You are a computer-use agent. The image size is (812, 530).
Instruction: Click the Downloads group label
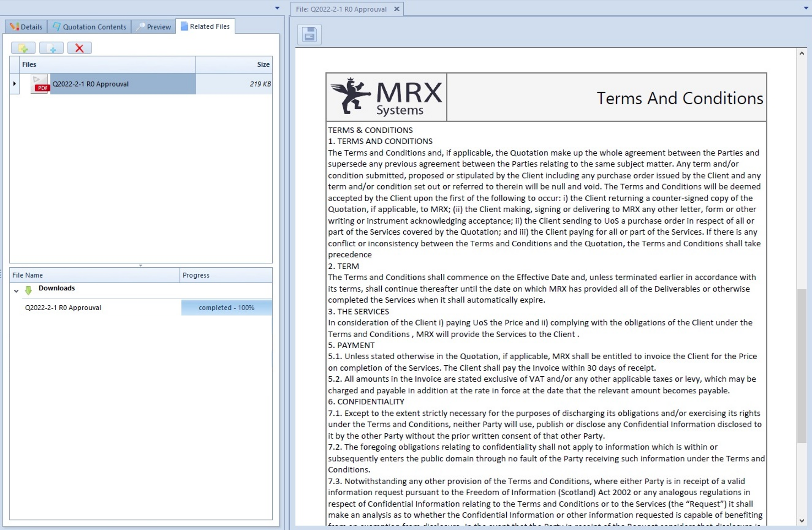tap(57, 288)
